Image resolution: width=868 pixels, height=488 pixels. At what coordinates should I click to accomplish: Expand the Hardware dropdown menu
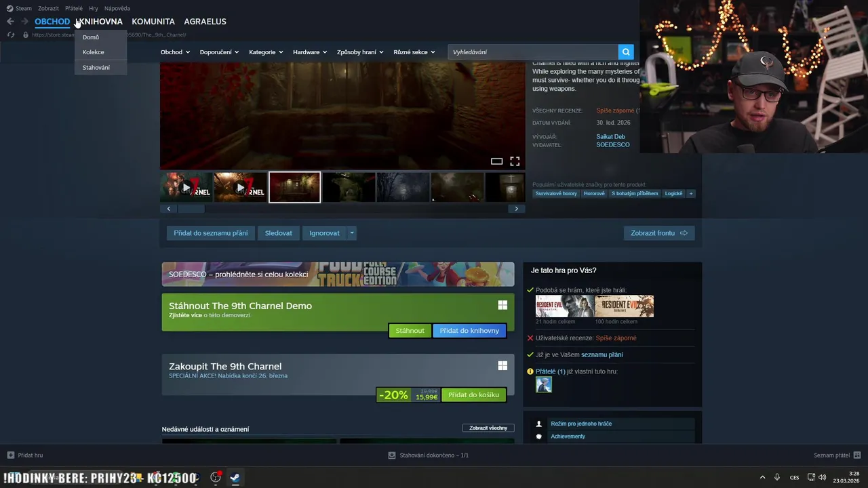pos(310,52)
